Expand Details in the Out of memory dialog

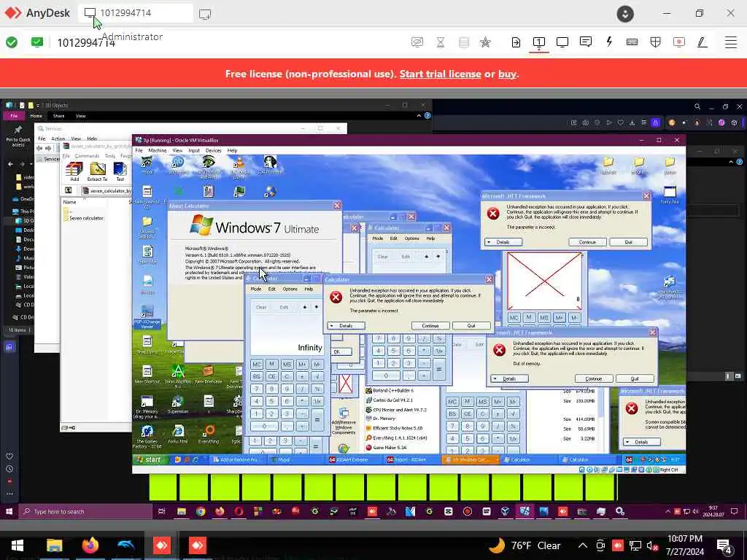[509, 378]
